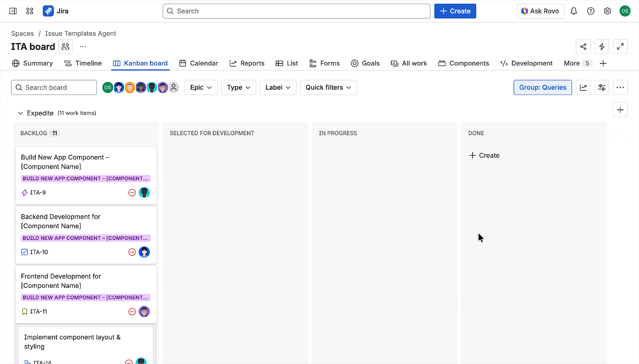Filter by unassigned avatar
The height and width of the screenshot is (364, 639).
174,88
